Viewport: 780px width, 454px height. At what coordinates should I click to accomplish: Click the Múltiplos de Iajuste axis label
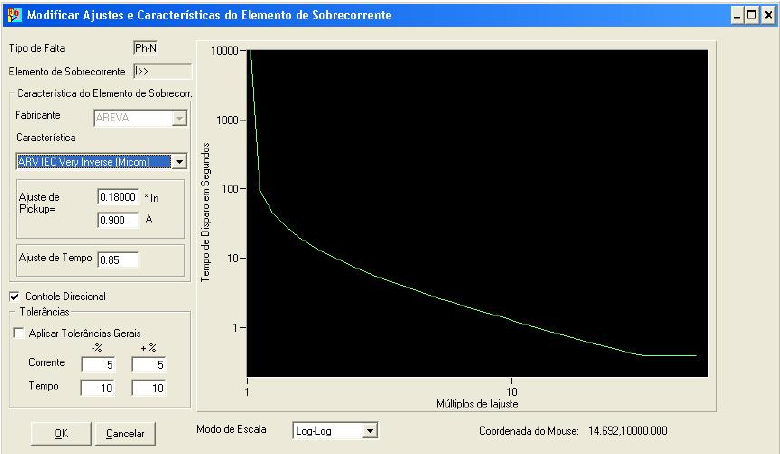(x=477, y=404)
